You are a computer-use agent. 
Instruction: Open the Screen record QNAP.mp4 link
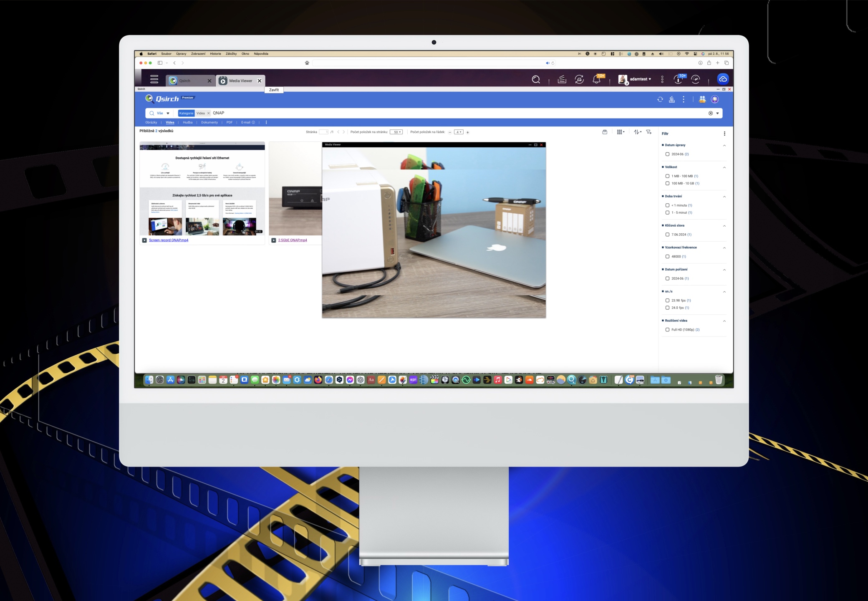pos(169,240)
